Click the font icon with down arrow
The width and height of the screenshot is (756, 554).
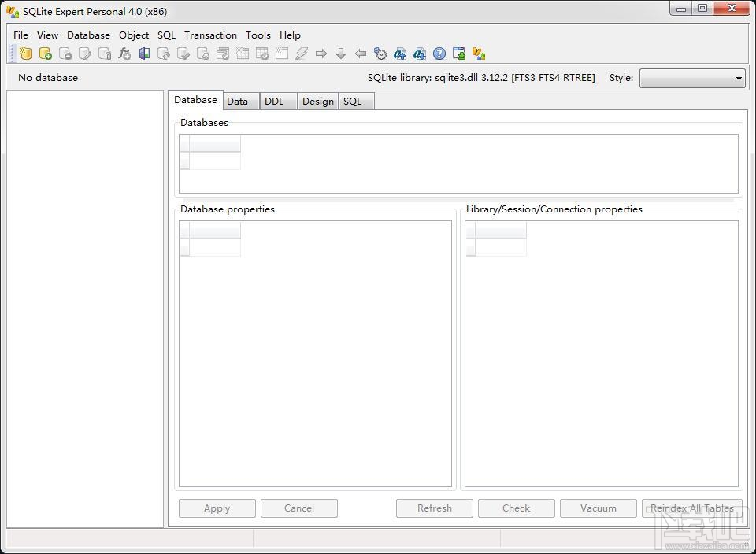tap(420, 54)
